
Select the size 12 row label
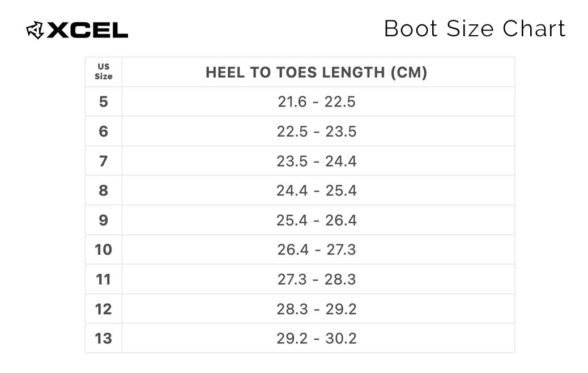coord(104,309)
